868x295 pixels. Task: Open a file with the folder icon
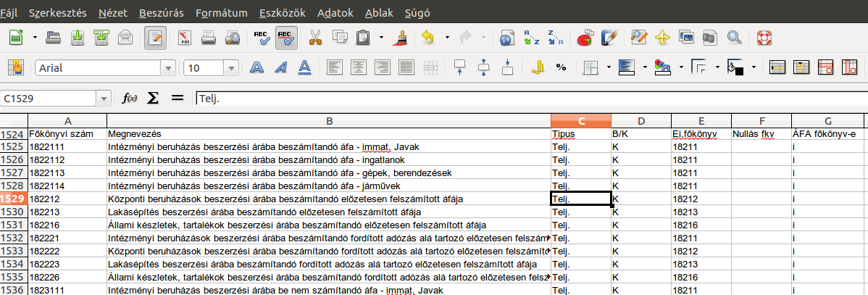point(53,38)
